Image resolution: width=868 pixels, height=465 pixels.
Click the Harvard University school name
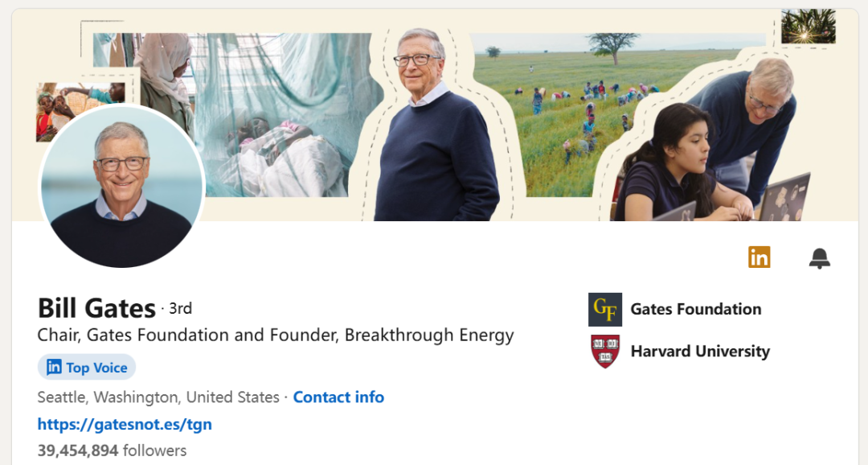pyautogui.click(x=700, y=352)
